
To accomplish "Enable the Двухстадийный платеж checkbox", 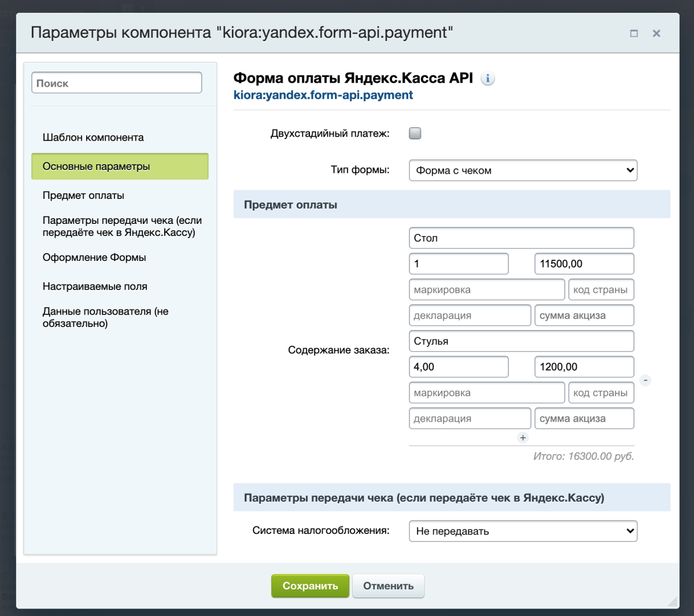I will [415, 134].
